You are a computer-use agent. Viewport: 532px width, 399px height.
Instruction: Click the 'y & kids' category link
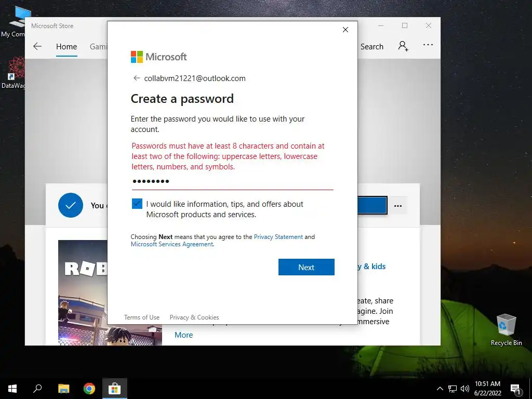371,267
